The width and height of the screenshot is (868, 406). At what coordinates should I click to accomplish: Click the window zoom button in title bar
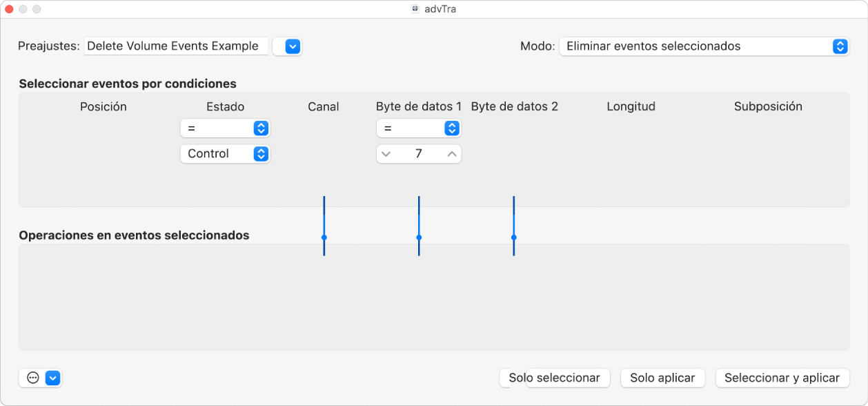click(37, 9)
